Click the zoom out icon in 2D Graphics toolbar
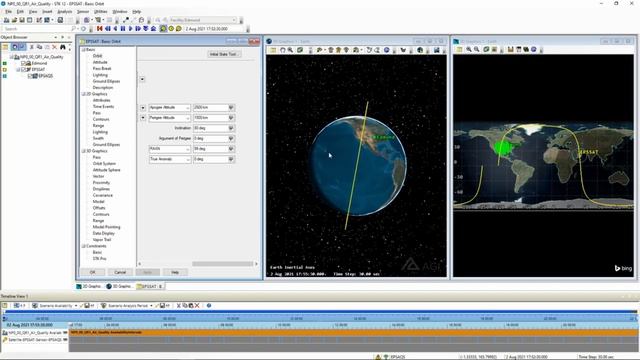Screen dimensions: 640x360 (x=477, y=49)
